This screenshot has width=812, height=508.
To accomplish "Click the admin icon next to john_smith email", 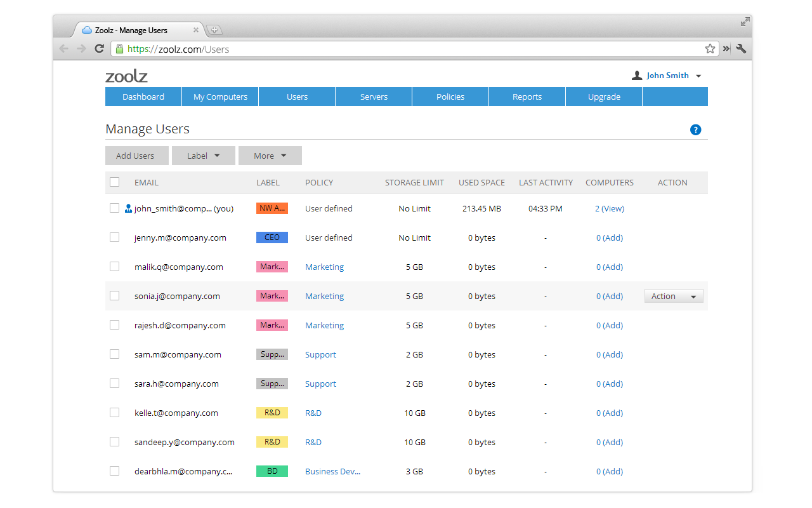I will pos(128,208).
